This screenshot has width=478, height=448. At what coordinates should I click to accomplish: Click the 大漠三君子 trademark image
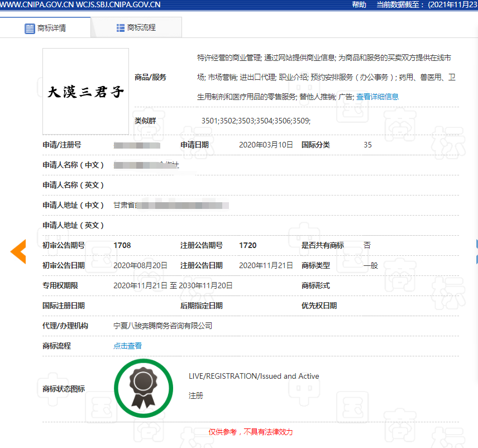pyautogui.click(x=85, y=92)
